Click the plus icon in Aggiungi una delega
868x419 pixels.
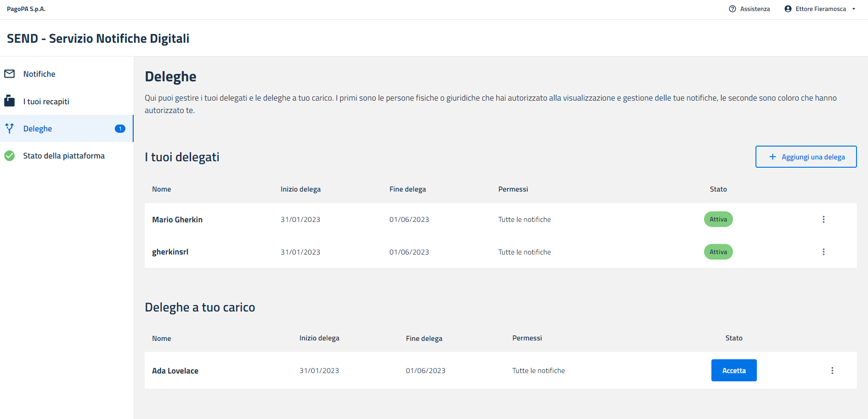click(772, 157)
